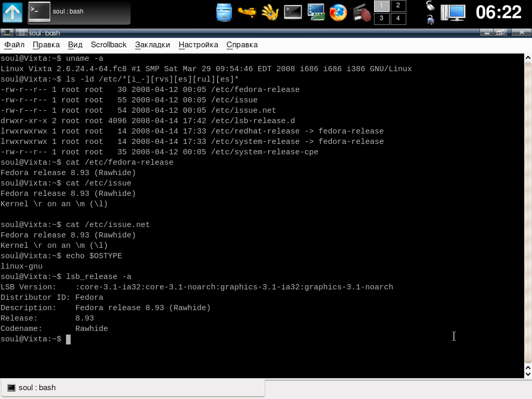The image size is (532, 399).
Task: Click the last empty prompt with cursor
Action: (x=36, y=339)
